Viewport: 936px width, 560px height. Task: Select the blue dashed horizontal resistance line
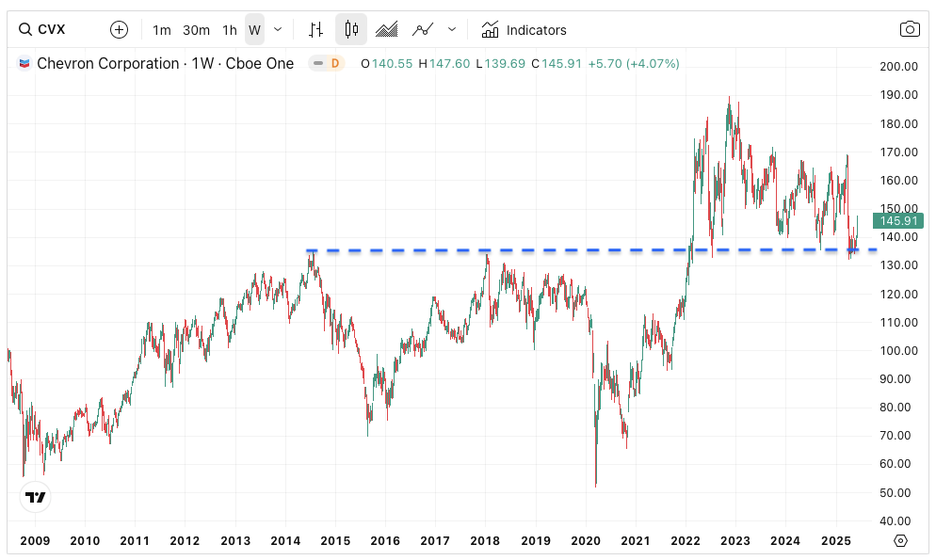591,250
